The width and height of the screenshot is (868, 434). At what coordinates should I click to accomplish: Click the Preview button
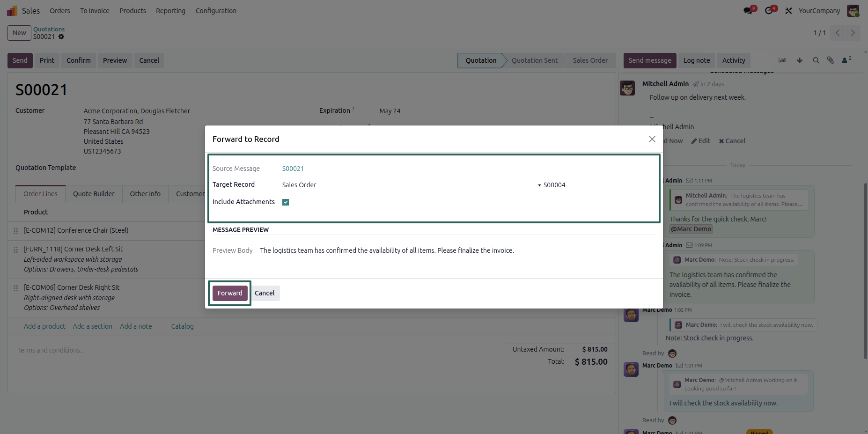[115, 60]
